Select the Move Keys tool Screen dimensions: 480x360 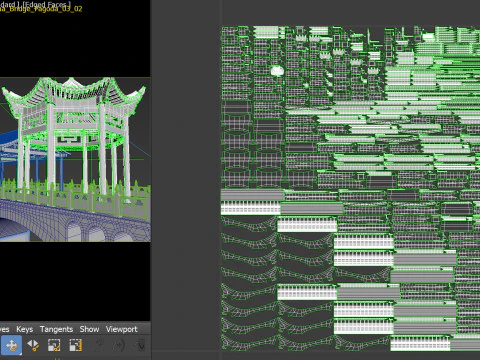[11, 345]
